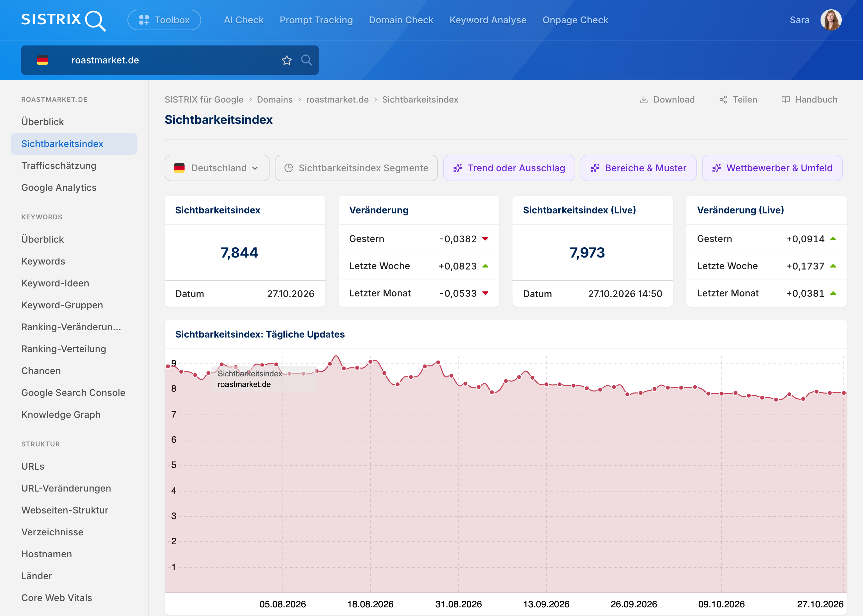Image resolution: width=863 pixels, height=616 pixels.
Task: Select the Sichtbarkeitsindex sidebar item
Action: tap(74, 144)
